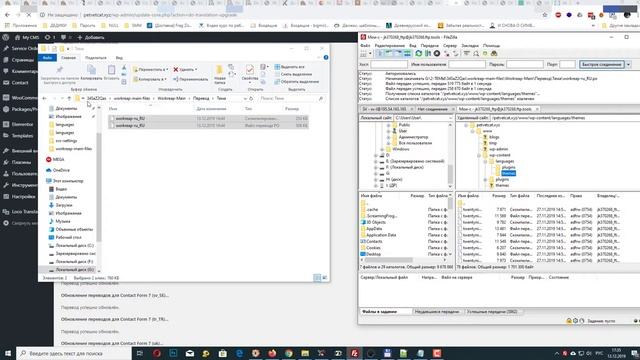Click Firefox icon on Windows taskbar
Image resolution: width=640 pixels, height=360 pixels.
point(272,353)
